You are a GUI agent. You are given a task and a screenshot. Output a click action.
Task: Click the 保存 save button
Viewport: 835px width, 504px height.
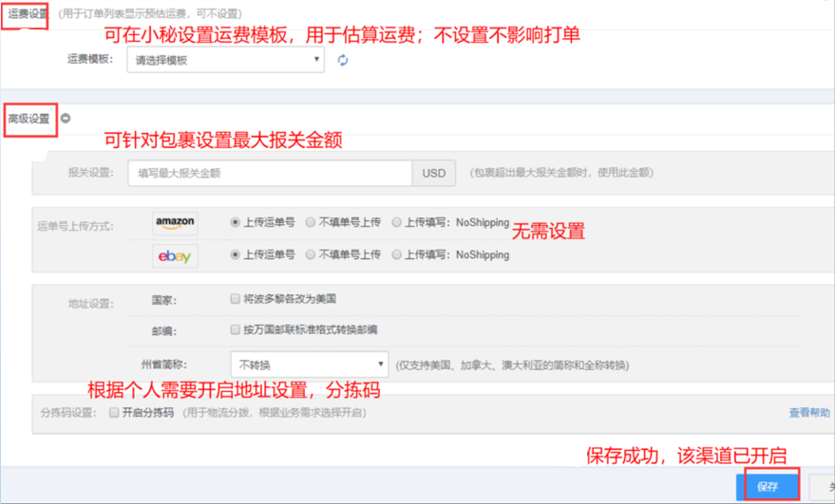click(767, 486)
